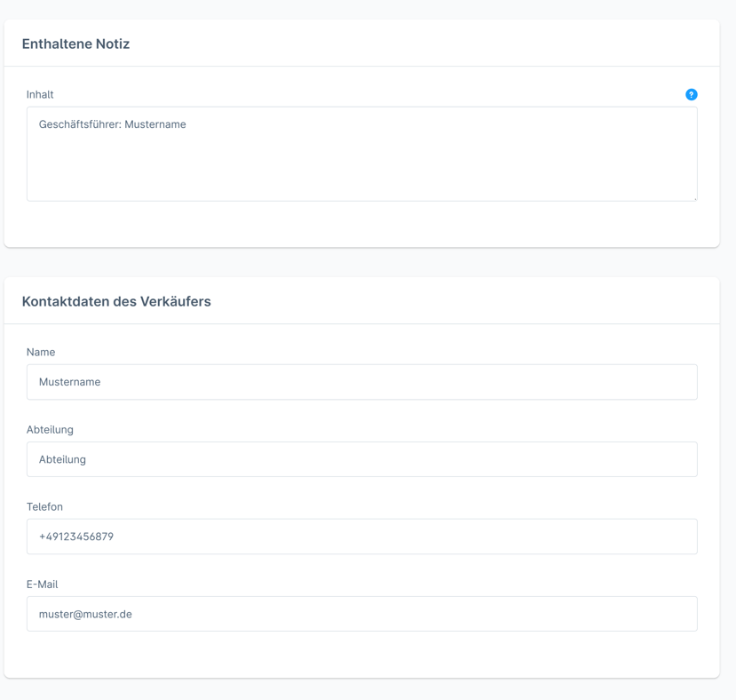Click the "Abteilung" placeholder text inside field
The width and height of the screenshot is (736, 700).
pyautogui.click(x=62, y=459)
